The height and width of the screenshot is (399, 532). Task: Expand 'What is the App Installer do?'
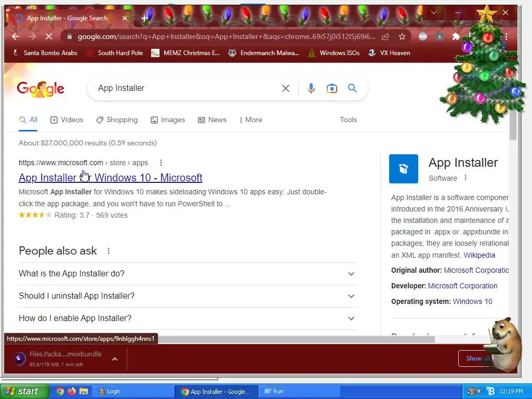tap(188, 274)
